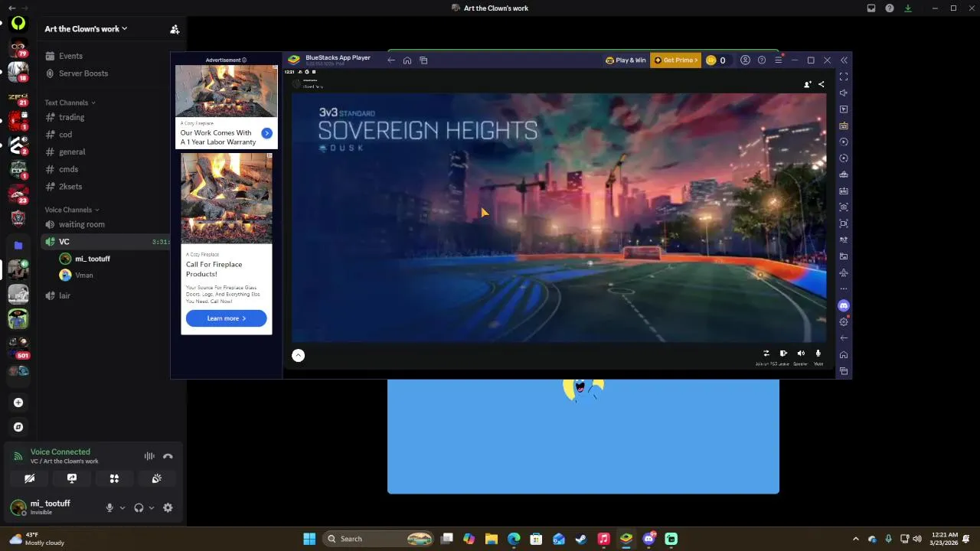Click Discord download update icon
The height and width of the screenshot is (551, 980).
908,8
